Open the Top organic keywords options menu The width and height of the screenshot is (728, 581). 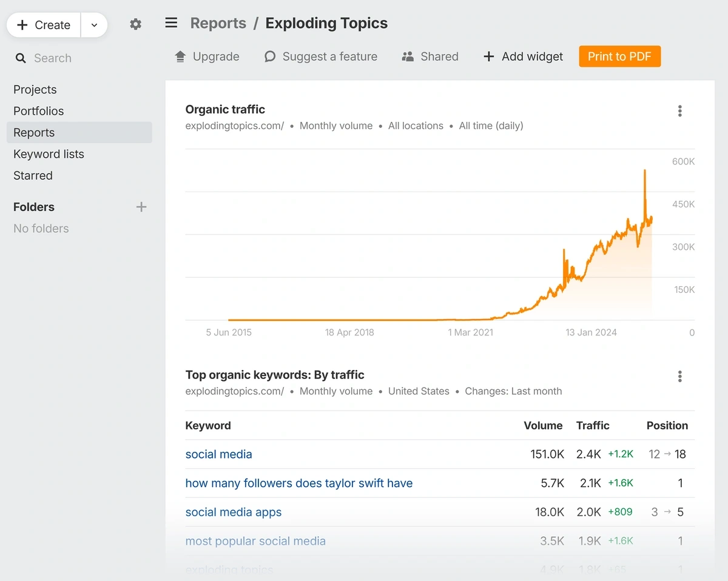pos(679,377)
